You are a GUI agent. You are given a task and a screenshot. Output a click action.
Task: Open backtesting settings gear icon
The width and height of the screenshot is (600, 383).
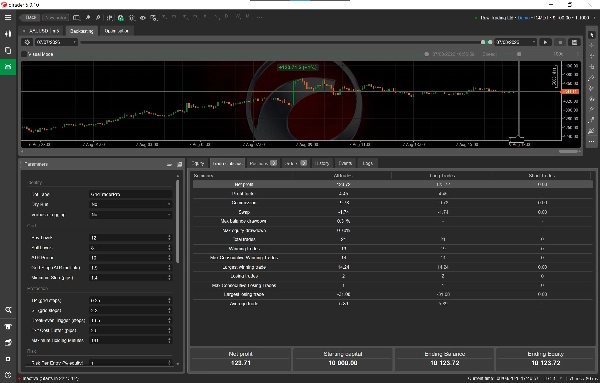pyautogui.click(x=27, y=42)
